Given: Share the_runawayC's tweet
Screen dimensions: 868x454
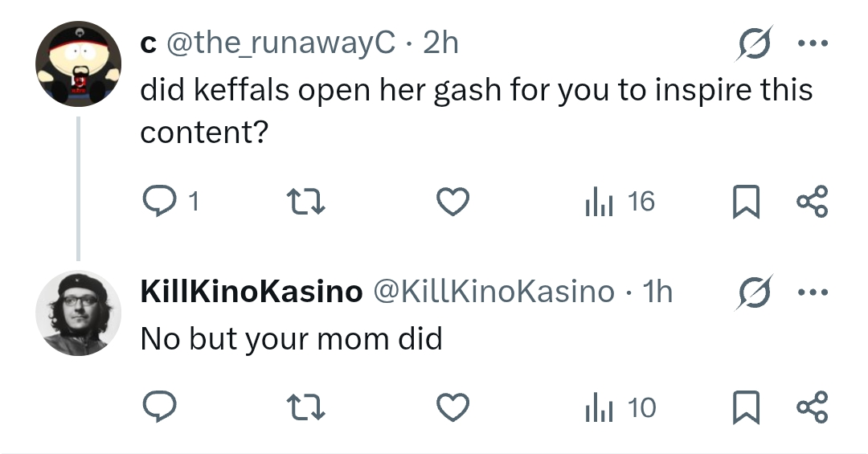Looking at the screenshot, I should click(811, 202).
